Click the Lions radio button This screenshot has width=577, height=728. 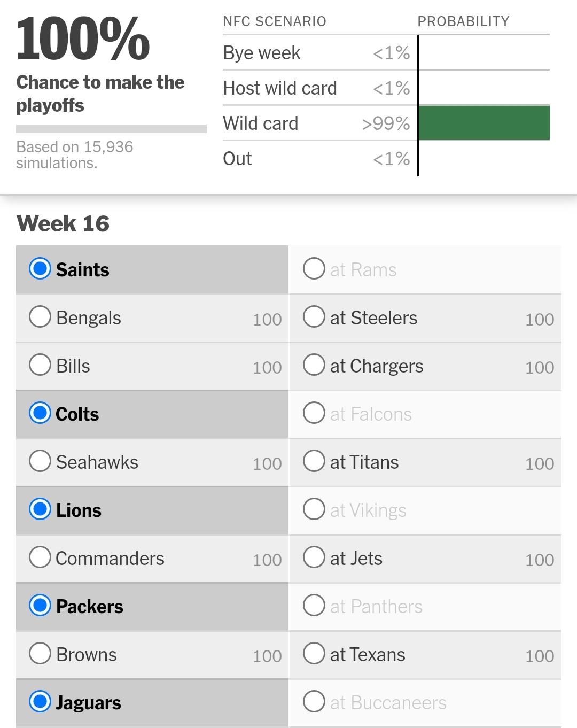[40, 509]
